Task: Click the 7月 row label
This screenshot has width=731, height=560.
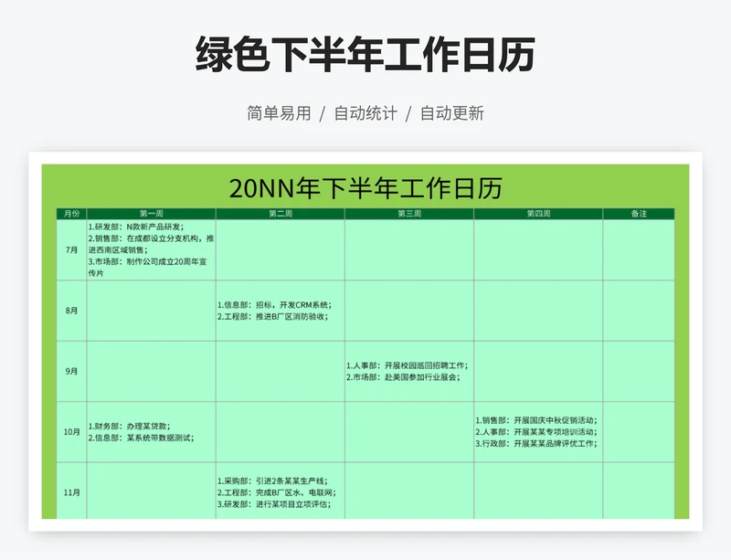Action: click(72, 250)
